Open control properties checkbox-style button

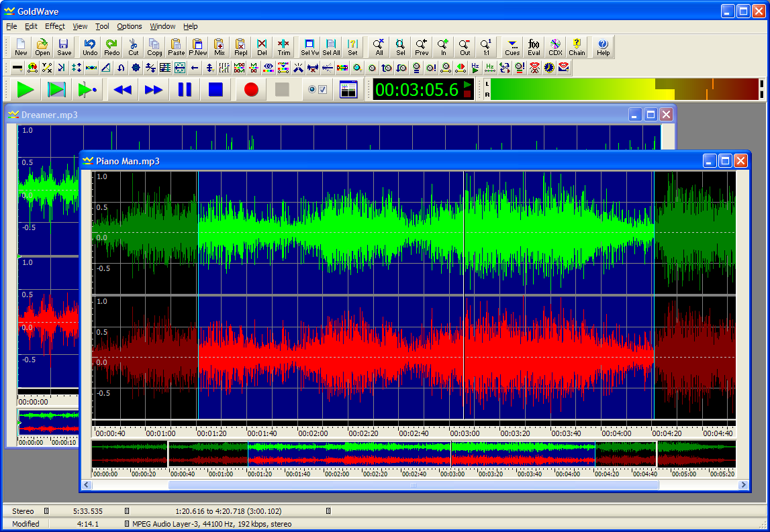[317, 89]
